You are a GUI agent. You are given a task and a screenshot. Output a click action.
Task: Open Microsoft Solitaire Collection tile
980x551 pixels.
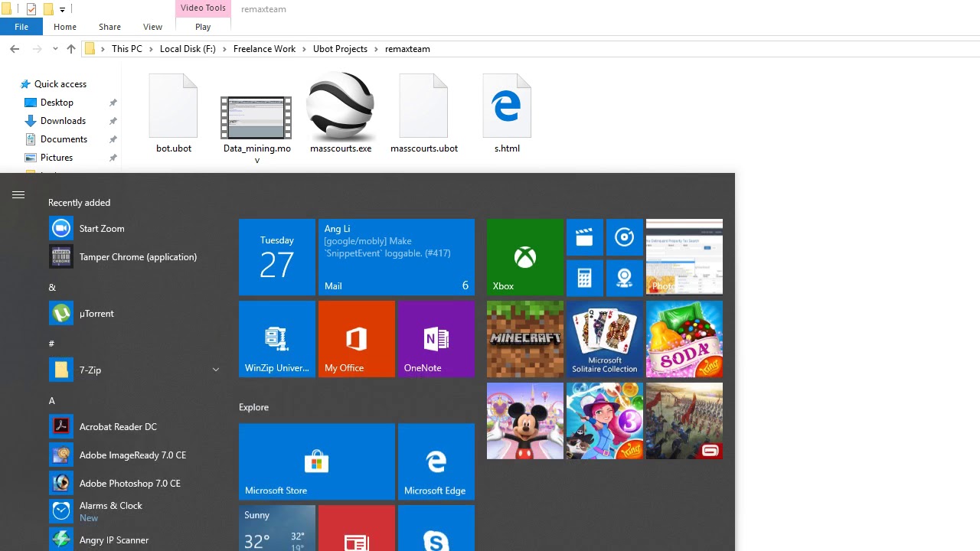pyautogui.click(x=604, y=339)
